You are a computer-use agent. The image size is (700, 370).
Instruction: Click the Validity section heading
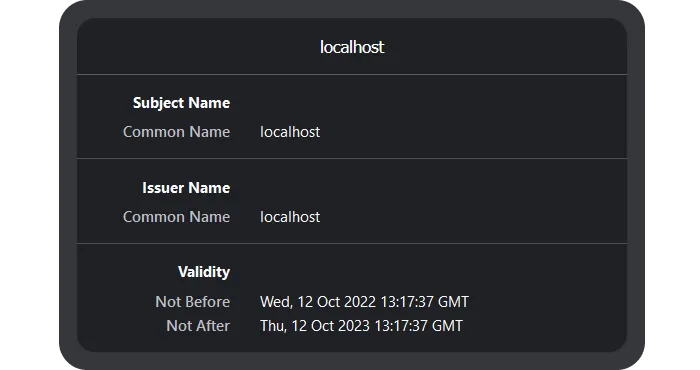click(x=204, y=272)
